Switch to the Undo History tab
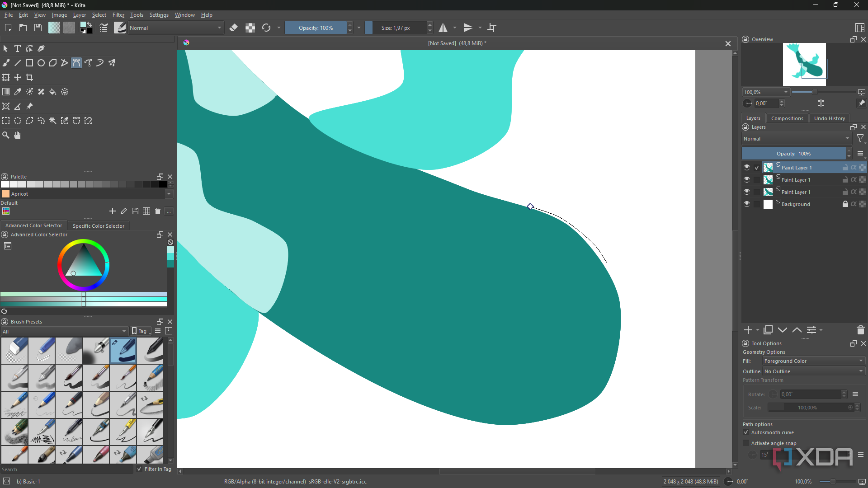 829,118
